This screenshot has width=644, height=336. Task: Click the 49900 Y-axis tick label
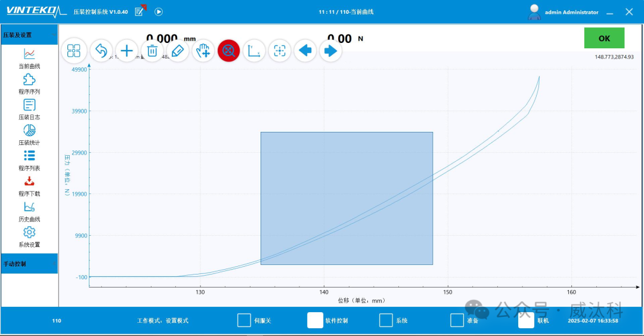point(79,69)
